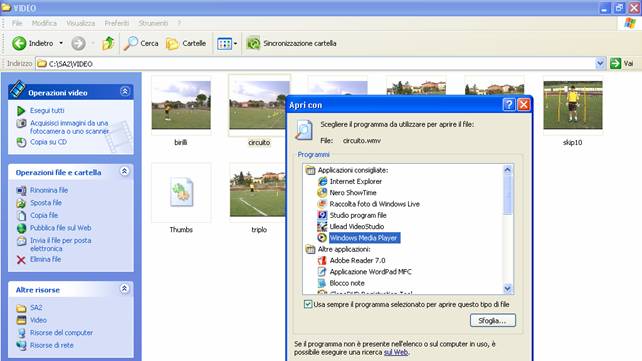Select Windows Media Player entry

tap(364, 238)
